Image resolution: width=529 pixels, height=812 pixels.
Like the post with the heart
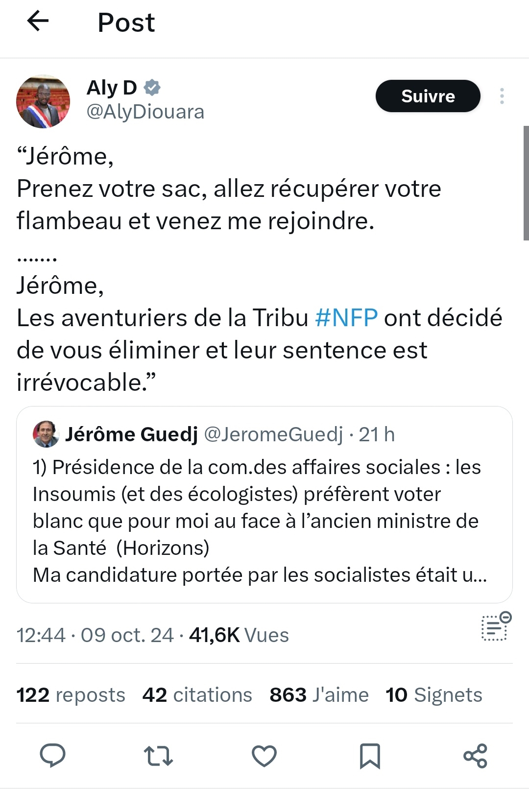click(x=264, y=755)
